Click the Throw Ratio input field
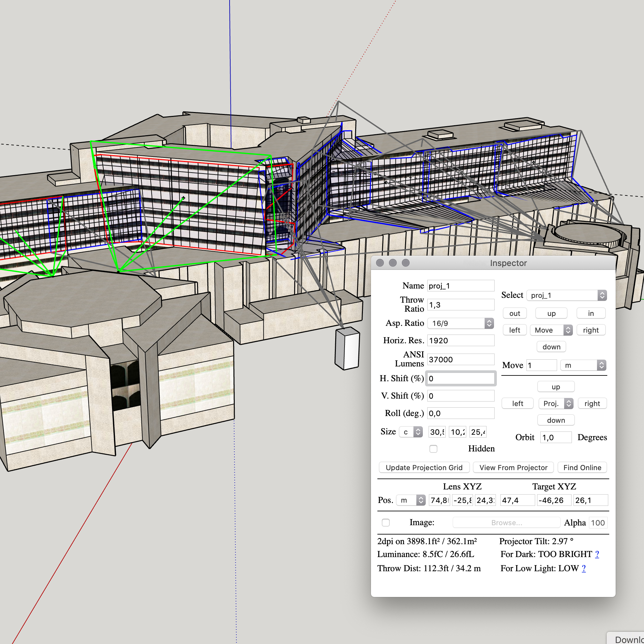 tap(460, 305)
